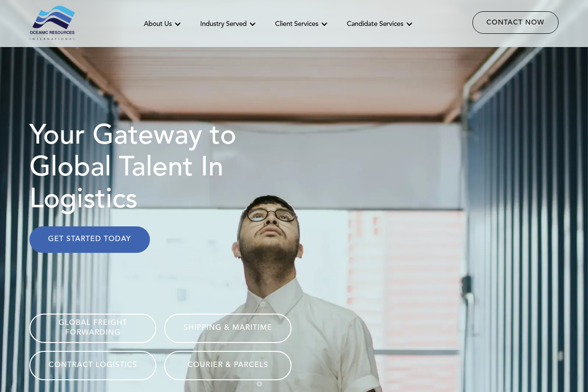Image resolution: width=588 pixels, height=392 pixels.
Task: Open the Contract Logistics category
Action: coord(93,366)
